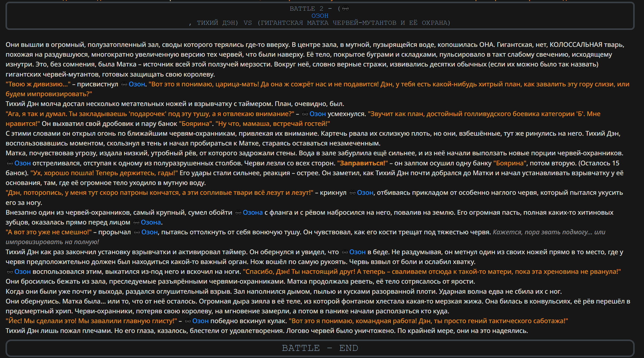Click the italic 'Кажется, пора звать подмогу…' thought
The height and width of the screenshot is (358, 644).
pos(543,232)
